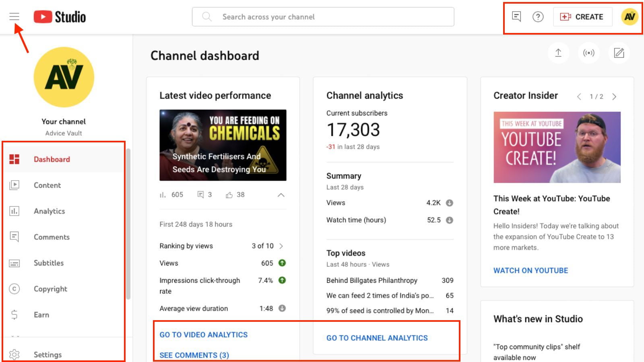
Task: Open GO TO CHANNEL ANALYTICS
Action: pos(377,338)
